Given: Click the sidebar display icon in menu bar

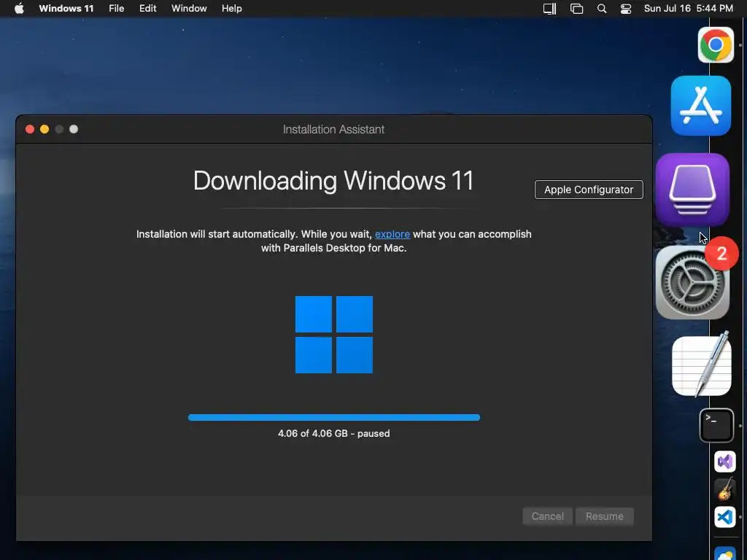Looking at the screenshot, I should (x=550, y=9).
